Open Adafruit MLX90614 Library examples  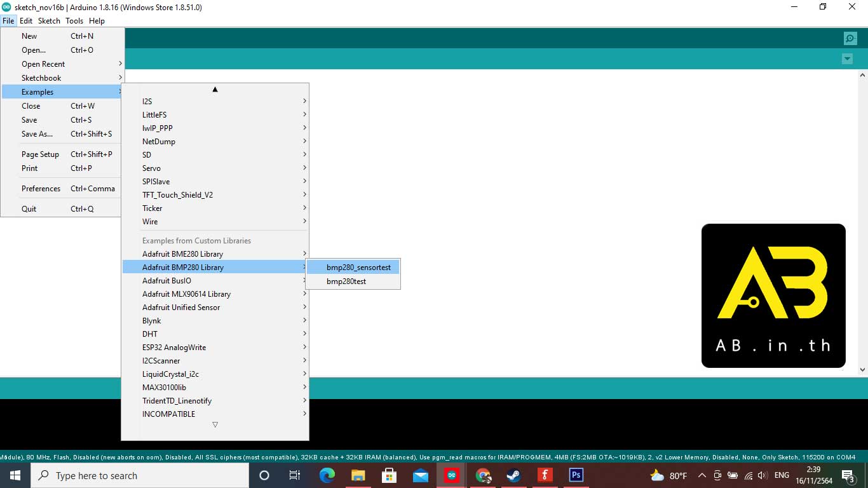coord(215,294)
